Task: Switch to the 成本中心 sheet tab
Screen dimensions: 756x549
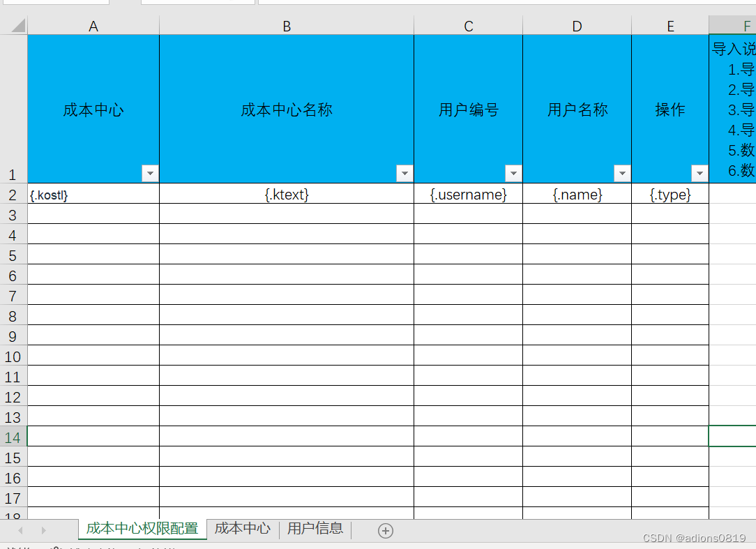Action: coord(242,529)
